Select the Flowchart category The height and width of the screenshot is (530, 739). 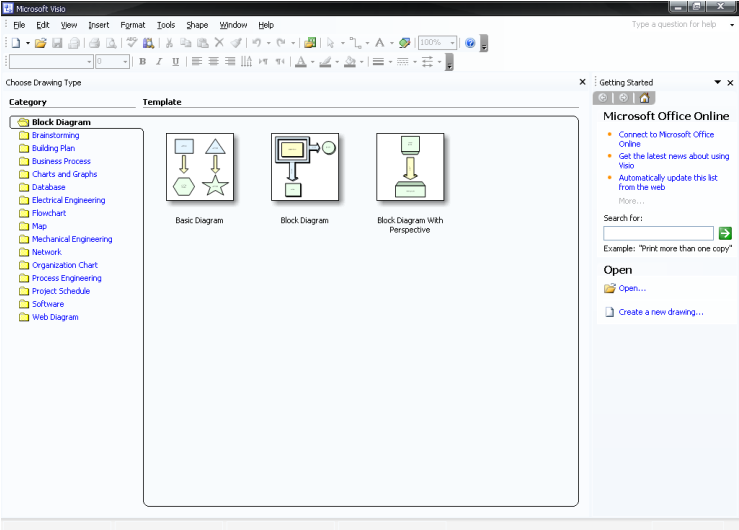(x=49, y=213)
